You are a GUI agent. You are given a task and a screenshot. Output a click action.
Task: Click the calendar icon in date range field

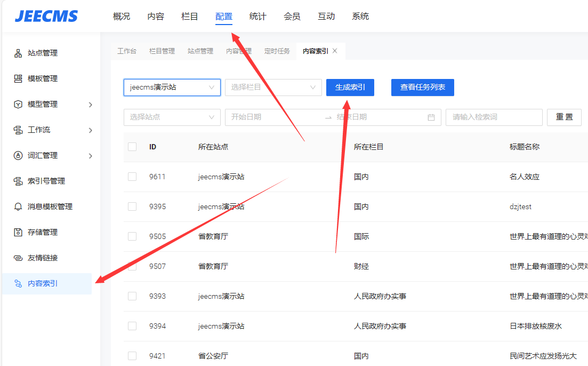[431, 117]
